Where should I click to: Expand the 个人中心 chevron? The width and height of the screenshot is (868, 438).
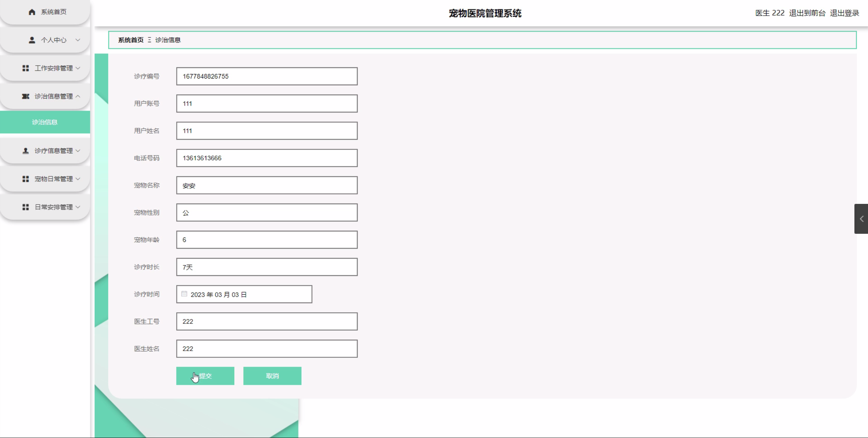coord(78,40)
